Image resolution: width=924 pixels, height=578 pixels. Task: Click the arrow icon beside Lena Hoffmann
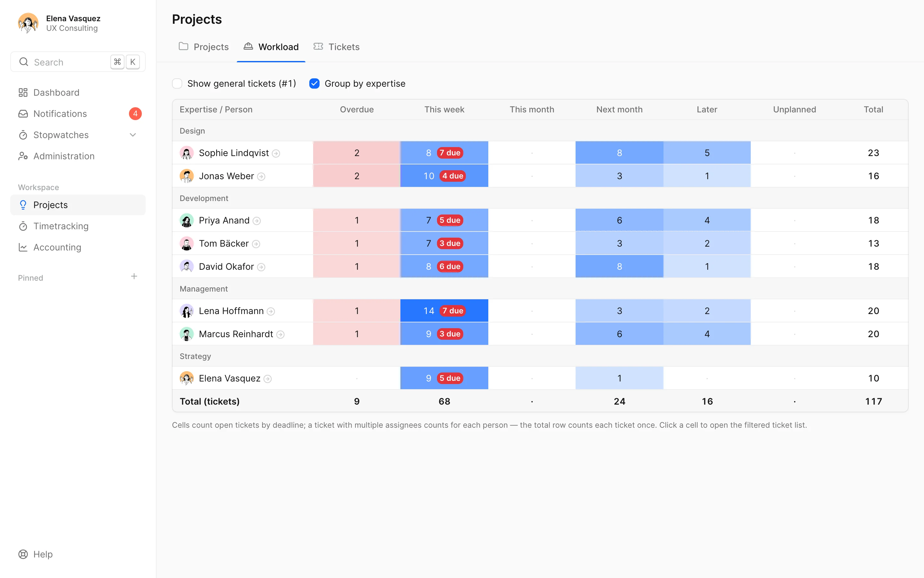271,311
